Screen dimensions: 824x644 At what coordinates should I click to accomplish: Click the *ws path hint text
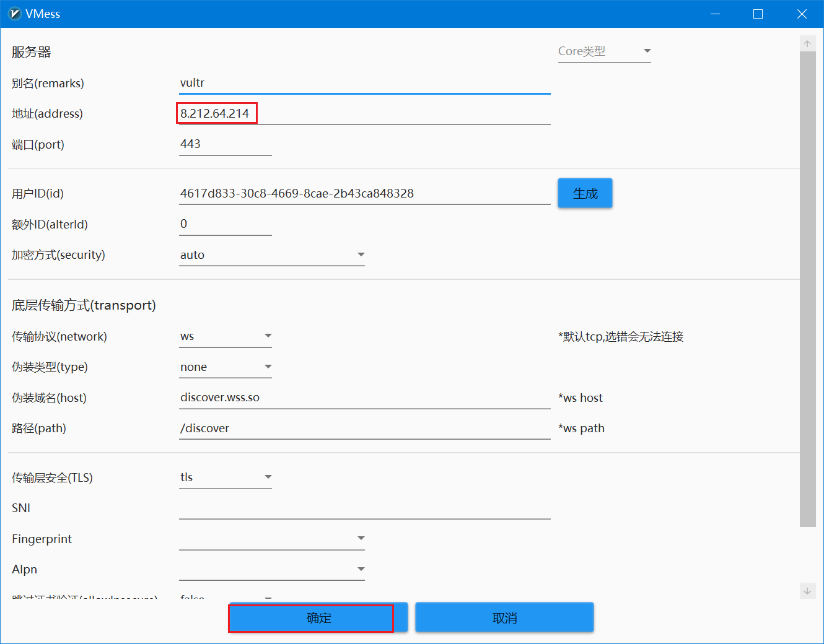pos(581,428)
